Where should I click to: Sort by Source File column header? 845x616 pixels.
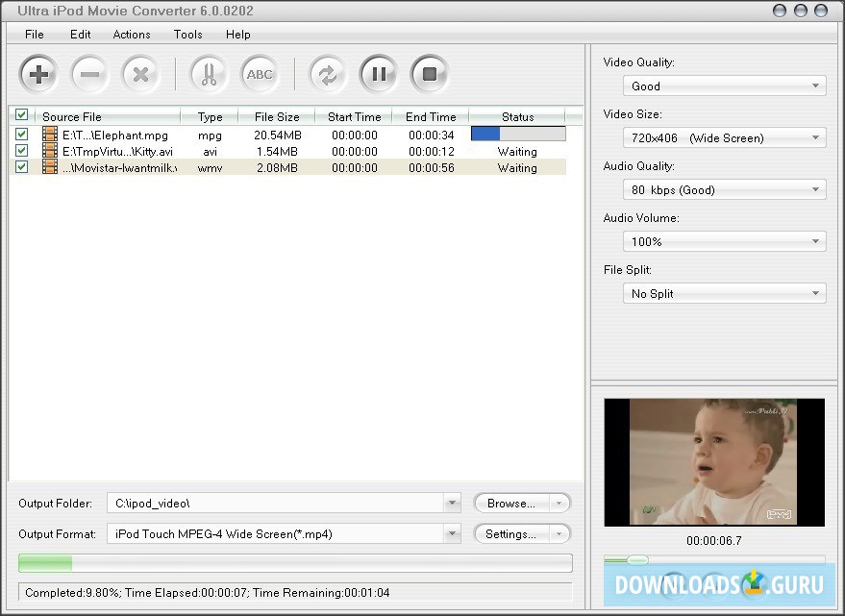108,116
